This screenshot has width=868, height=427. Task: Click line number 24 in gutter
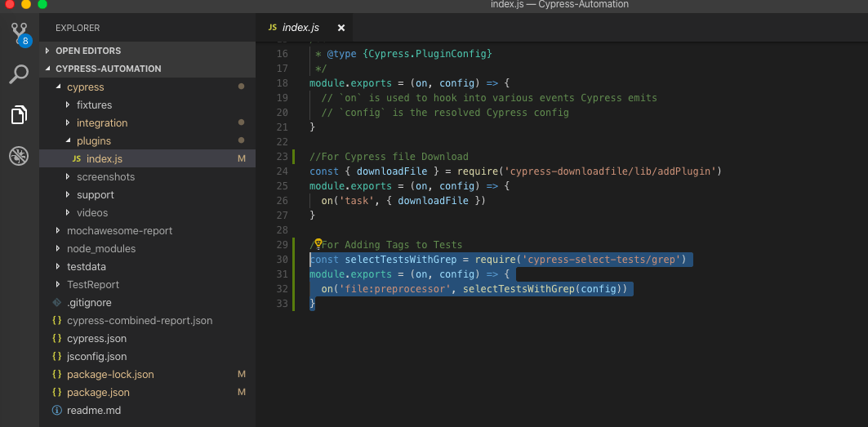pyautogui.click(x=282, y=171)
